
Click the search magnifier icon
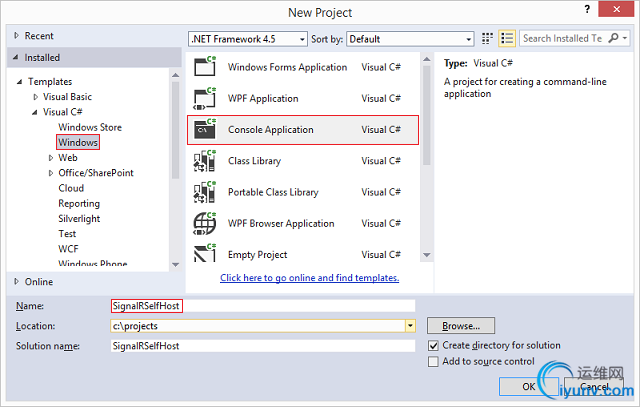tap(613, 38)
